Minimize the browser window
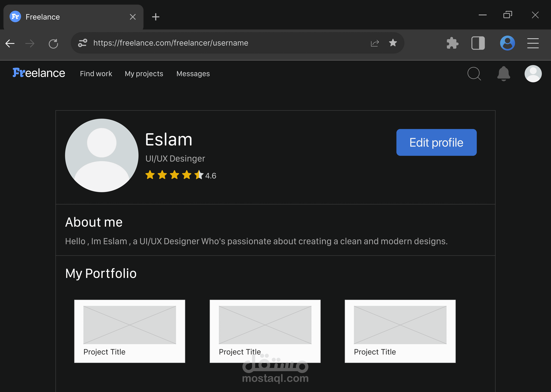The image size is (551, 392). (x=483, y=15)
